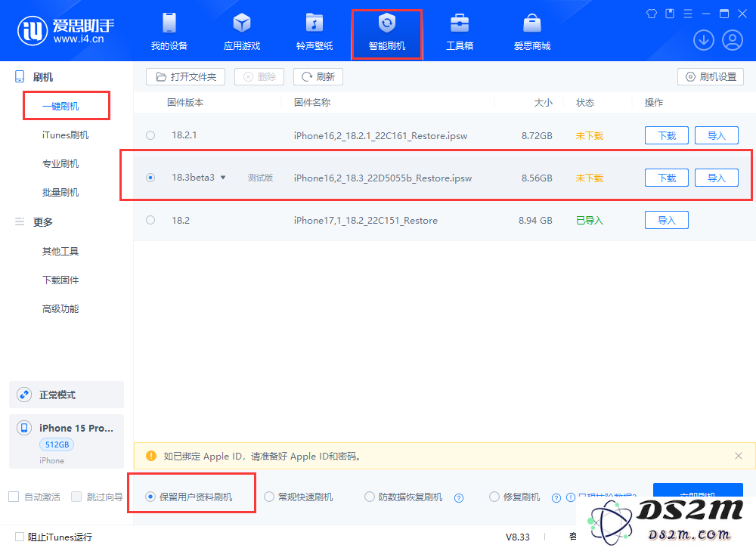Click the 正常模式 link icon
This screenshot has width=756, height=548.
[24, 395]
